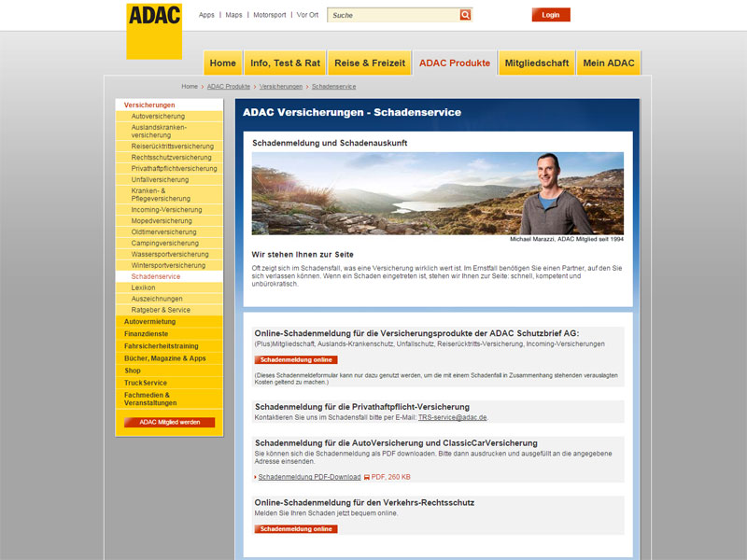Viewport: 747px width, 560px height.
Task: Open Wassersportversicherung in the sidebar
Action: click(169, 254)
